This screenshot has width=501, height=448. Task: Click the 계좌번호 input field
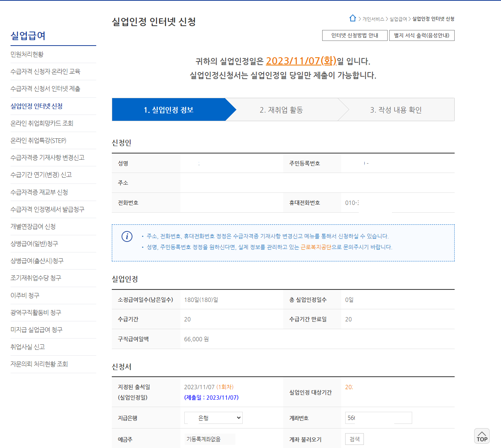click(378, 418)
